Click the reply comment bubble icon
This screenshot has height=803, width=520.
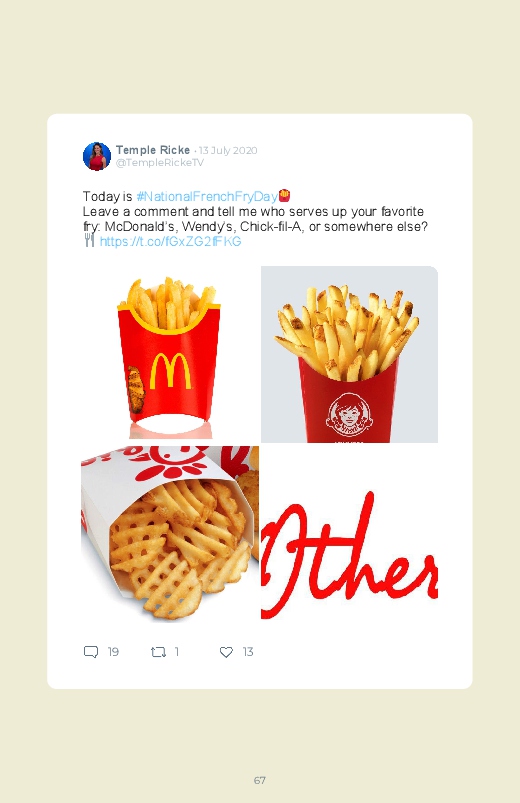tap(91, 652)
